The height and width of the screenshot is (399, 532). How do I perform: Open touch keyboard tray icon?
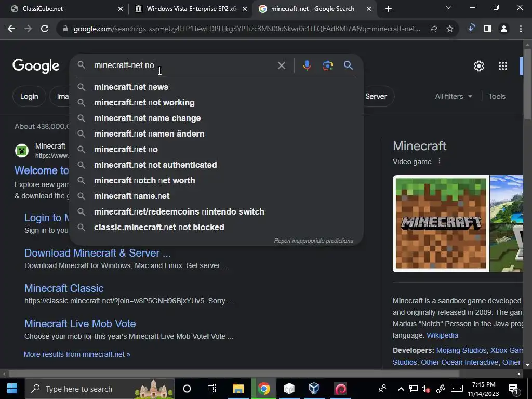click(x=457, y=389)
